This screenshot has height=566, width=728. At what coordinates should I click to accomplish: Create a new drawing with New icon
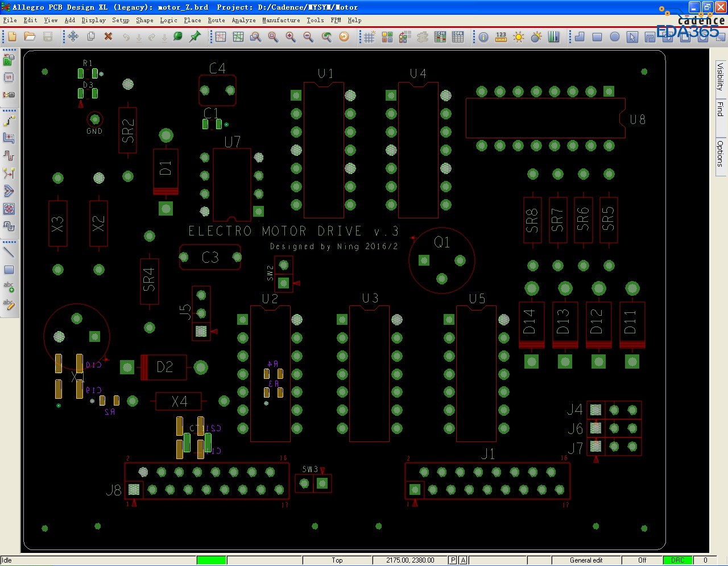pyautogui.click(x=12, y=37)
